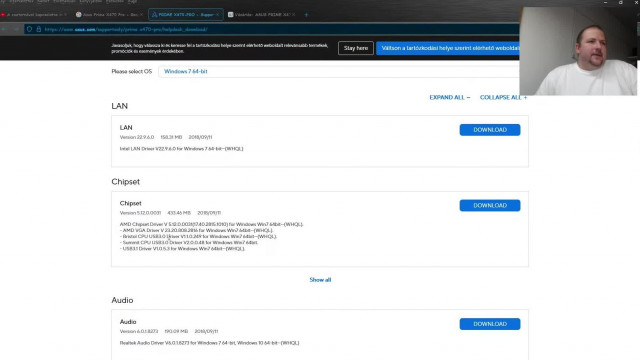
Task: Switch to the YouTube browser tab
Action: click(33, 15)
